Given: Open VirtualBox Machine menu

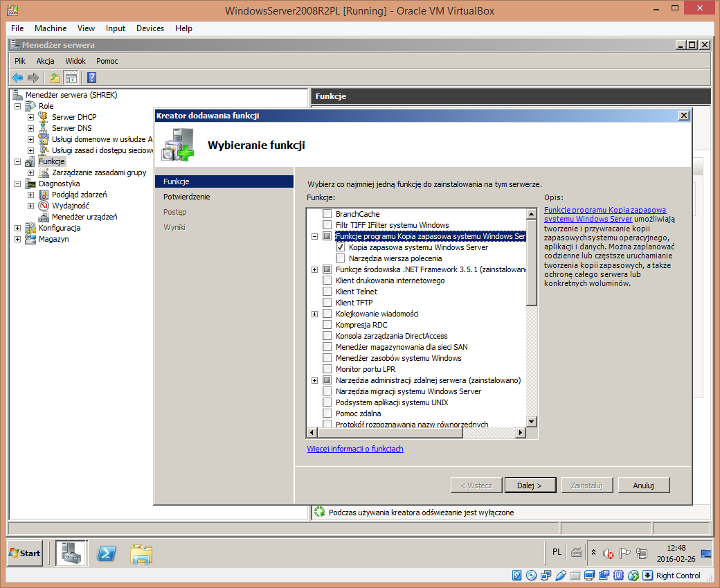Looking at the screenshot, I should [51, 28].
